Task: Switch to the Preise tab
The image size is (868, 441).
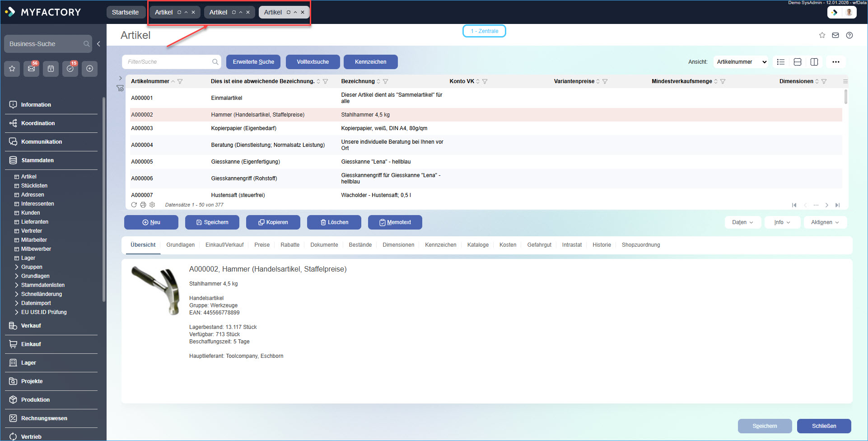Action: pos(262,244)
